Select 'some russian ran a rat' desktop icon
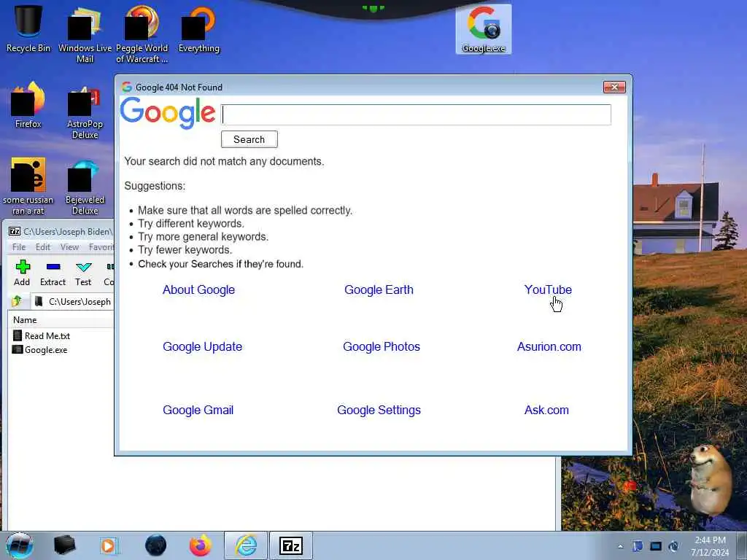 tap(28, 186)
